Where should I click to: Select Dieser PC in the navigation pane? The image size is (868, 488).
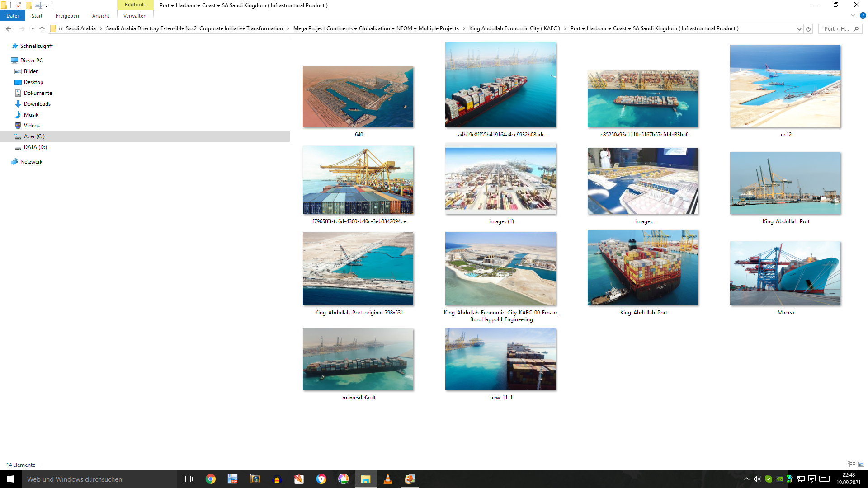(x=32, y=61)
